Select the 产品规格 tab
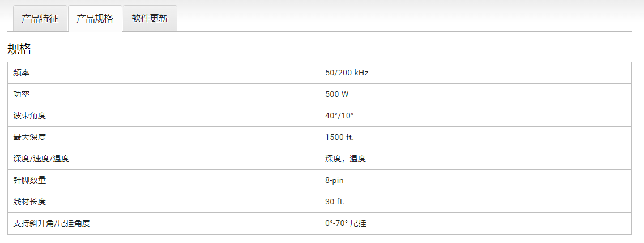 95,19
